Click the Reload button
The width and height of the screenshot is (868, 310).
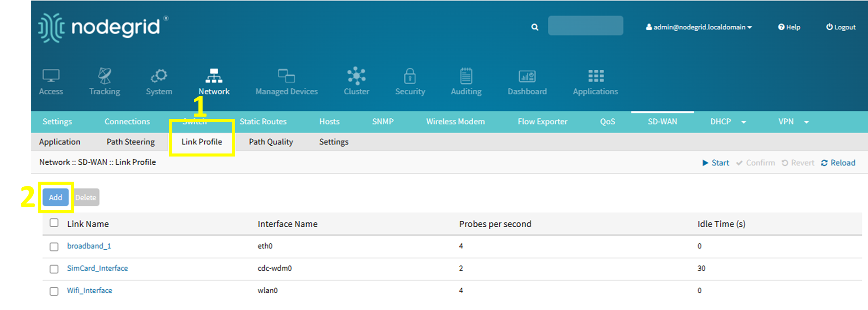(x=838, y=163)
